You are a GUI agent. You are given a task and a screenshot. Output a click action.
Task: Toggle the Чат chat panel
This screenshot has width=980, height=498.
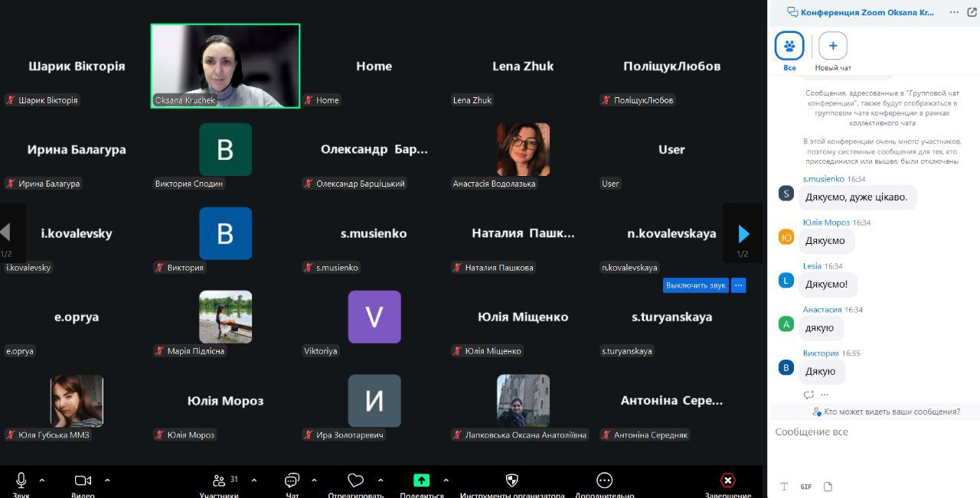point(292,480)
